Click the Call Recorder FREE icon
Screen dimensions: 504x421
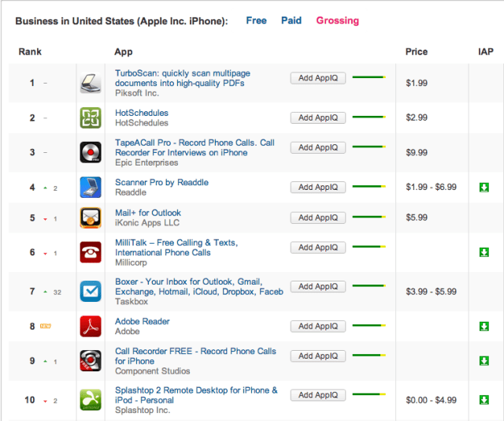[91, 360]
